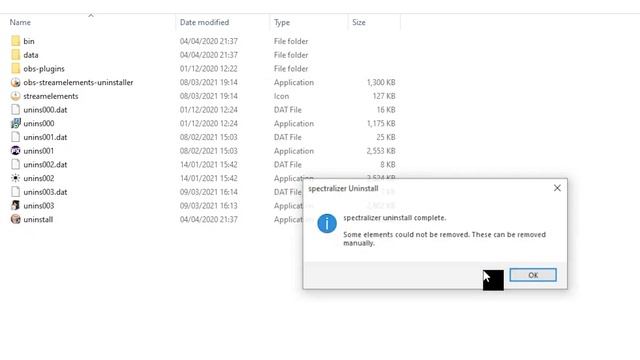Image resolution: width=640 pixels, height=360 pixels.
Task: Sort by the Date modified column header
Action: [x=204, y=22]
